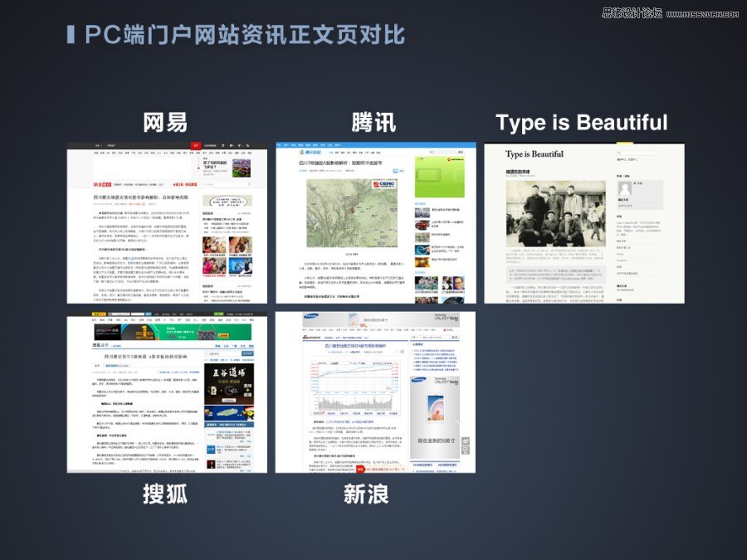Click the Type is Beautiful heading text
Screen dimensions: 747x560
tap(582, 123)
